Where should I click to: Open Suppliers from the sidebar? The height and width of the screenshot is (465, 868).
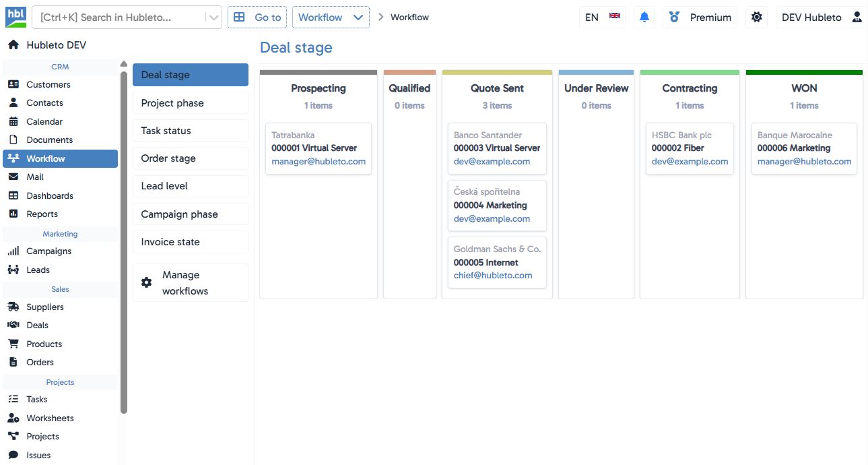tap(45, 307)
